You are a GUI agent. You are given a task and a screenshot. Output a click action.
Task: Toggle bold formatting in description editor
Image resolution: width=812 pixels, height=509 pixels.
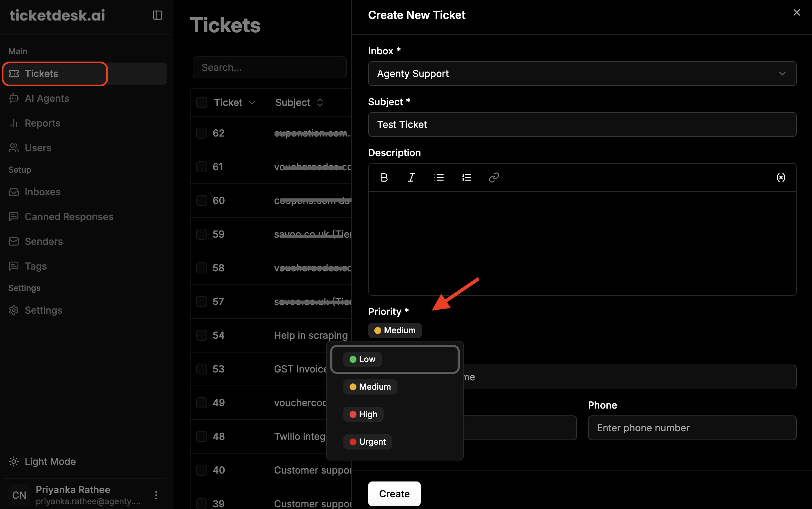384,177
